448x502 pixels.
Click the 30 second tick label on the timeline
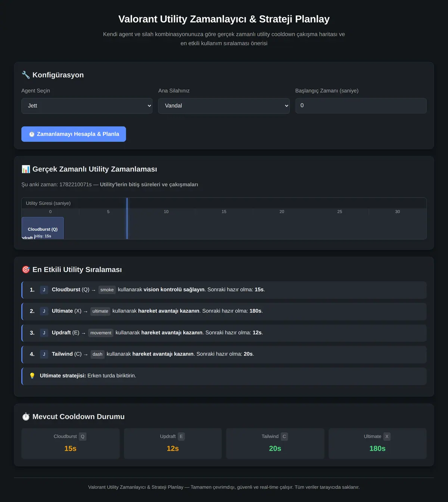click(x=398, y=212)
